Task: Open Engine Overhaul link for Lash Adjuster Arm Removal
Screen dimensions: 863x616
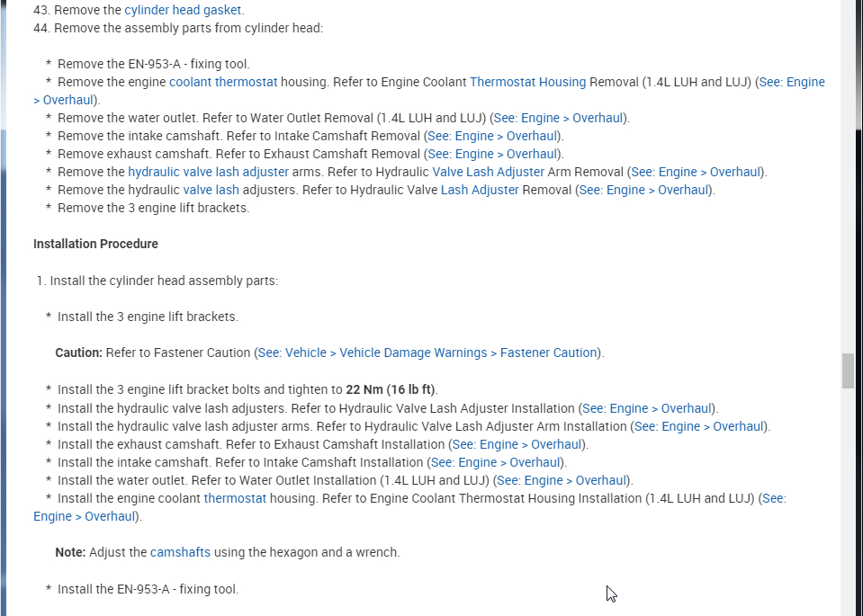Action: click(696, 172)
